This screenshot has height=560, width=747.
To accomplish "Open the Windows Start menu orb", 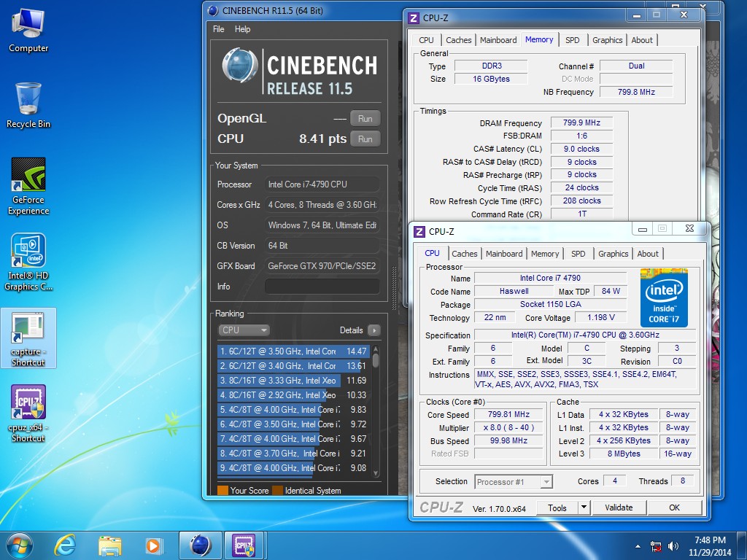I will pos(20,545).
